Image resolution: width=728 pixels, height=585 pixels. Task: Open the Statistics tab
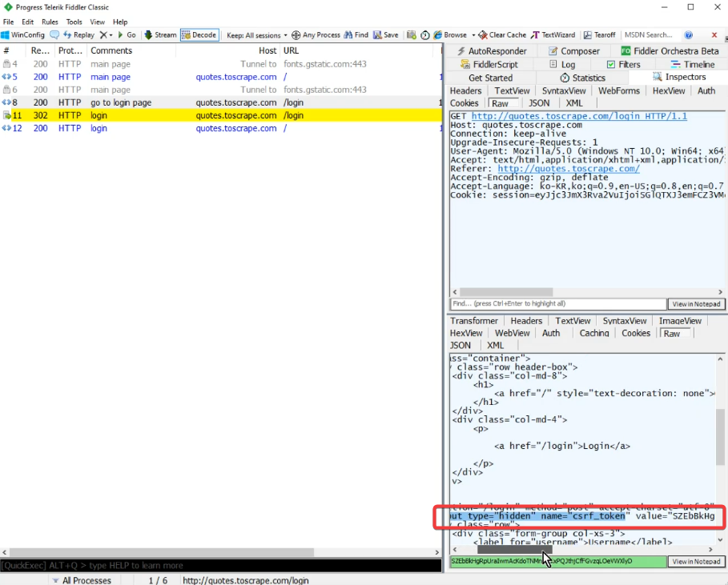click(x=583, y=78)
